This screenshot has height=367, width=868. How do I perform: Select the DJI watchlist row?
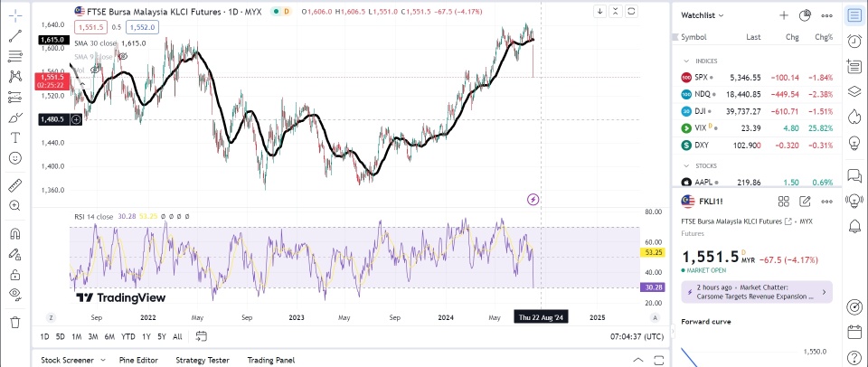[756, 111]
